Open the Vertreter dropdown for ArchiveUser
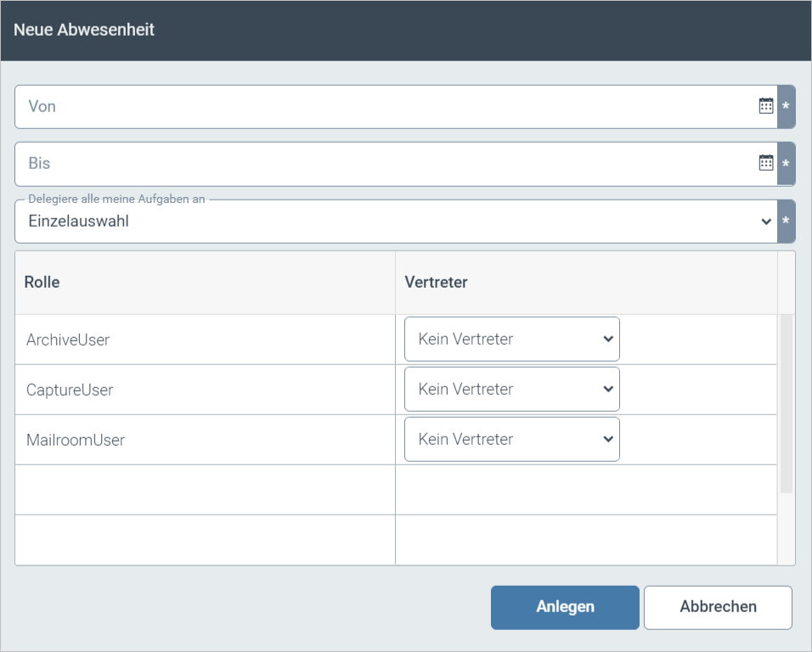This screenshot has width=812, height=652. click(x=511, y=340)
